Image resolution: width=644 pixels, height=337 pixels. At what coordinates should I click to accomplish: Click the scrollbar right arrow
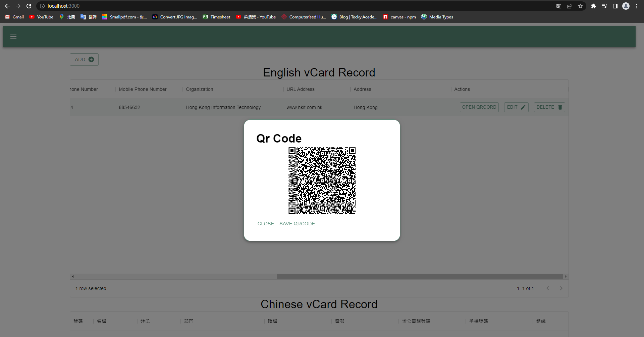[x=566, y=277]
